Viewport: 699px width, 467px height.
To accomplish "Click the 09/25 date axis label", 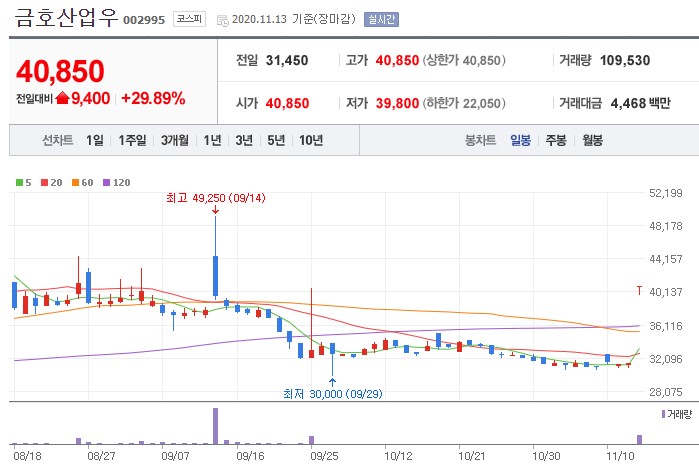I will [324, 456].
